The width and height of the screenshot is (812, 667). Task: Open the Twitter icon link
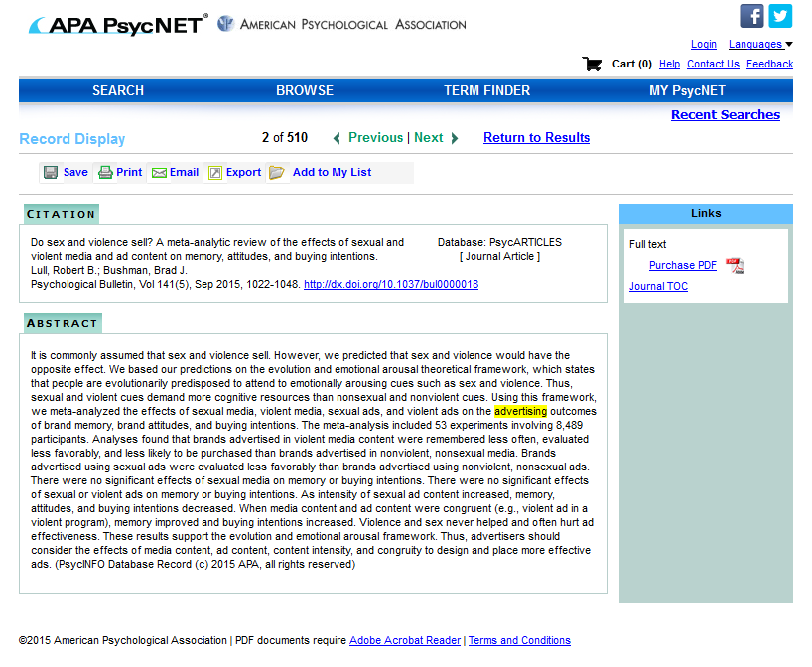(780, 16)
